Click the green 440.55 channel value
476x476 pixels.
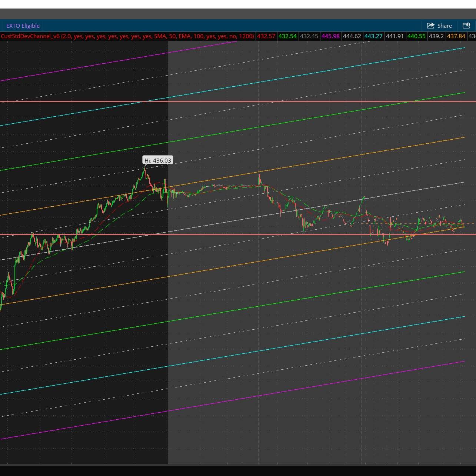(416, 36)
